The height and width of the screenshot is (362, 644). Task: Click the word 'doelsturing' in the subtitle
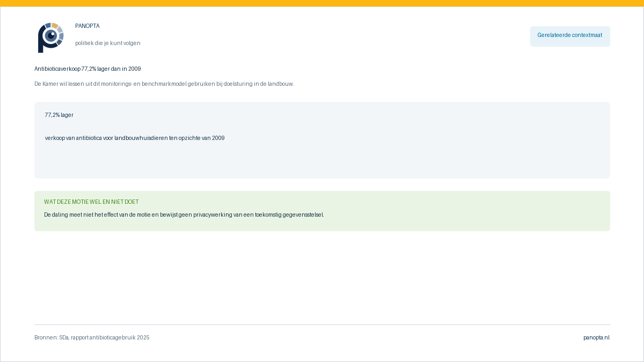pyautogui.click(x=237, y=84)
